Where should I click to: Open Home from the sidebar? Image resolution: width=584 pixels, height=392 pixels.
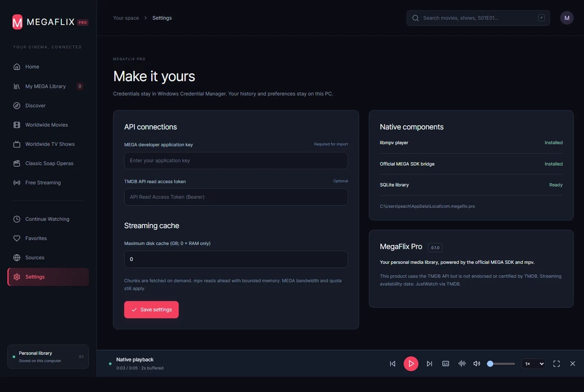click(48, 67)
